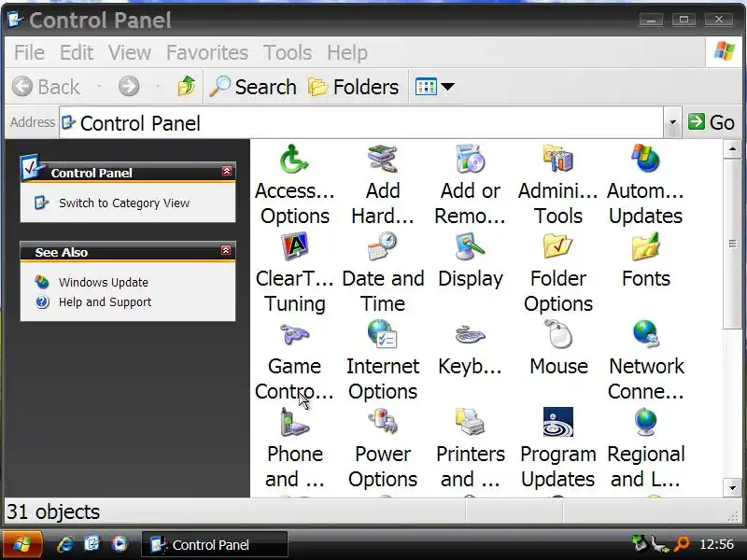The image size is (747, 560).
Task: Open the Edit menu
Action: coord(77,52)
